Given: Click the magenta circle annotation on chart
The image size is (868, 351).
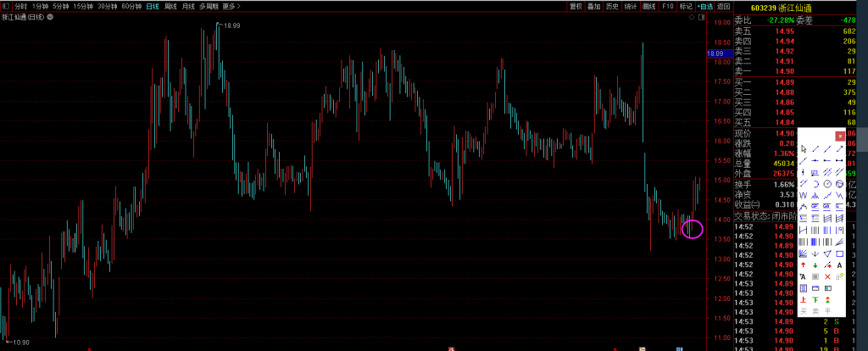Looking at the screenshot, I should [693, 228].
